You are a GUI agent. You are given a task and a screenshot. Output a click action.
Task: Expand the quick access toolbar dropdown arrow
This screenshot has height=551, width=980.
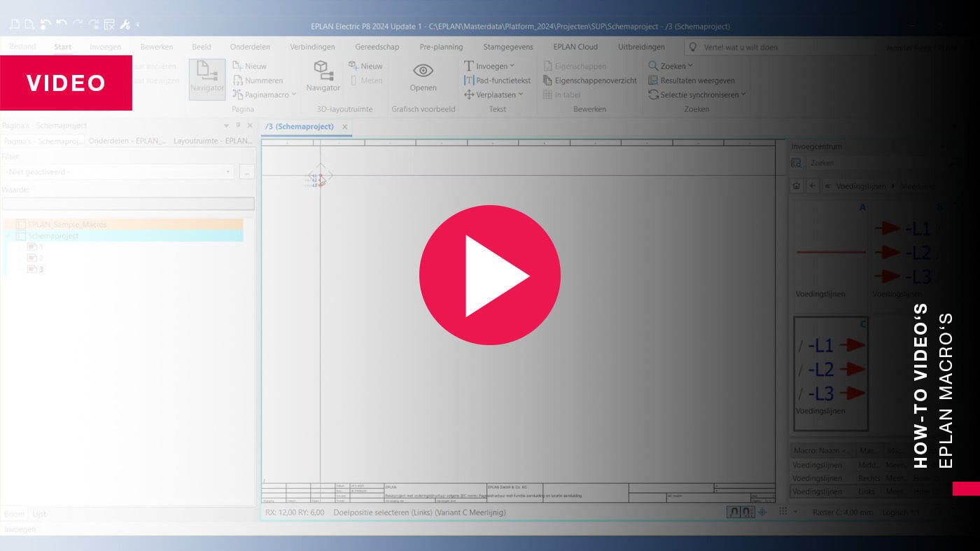pyautogui.click(x=137, y=25)
